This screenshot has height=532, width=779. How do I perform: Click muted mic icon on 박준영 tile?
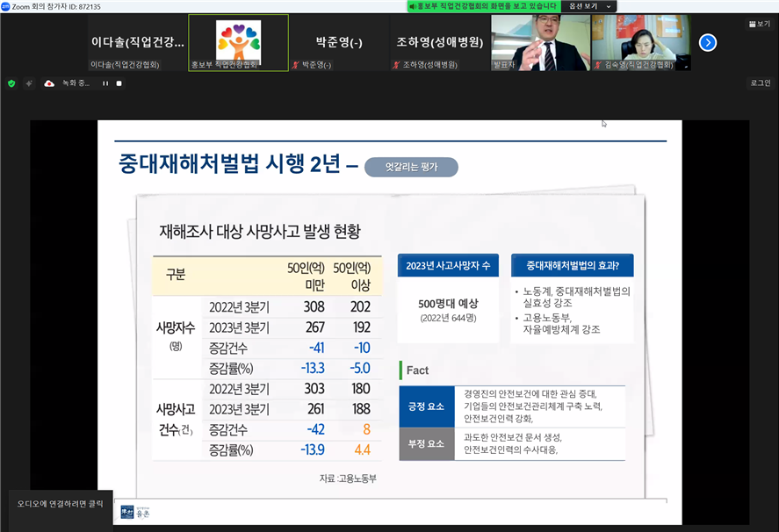pos(296,65)
